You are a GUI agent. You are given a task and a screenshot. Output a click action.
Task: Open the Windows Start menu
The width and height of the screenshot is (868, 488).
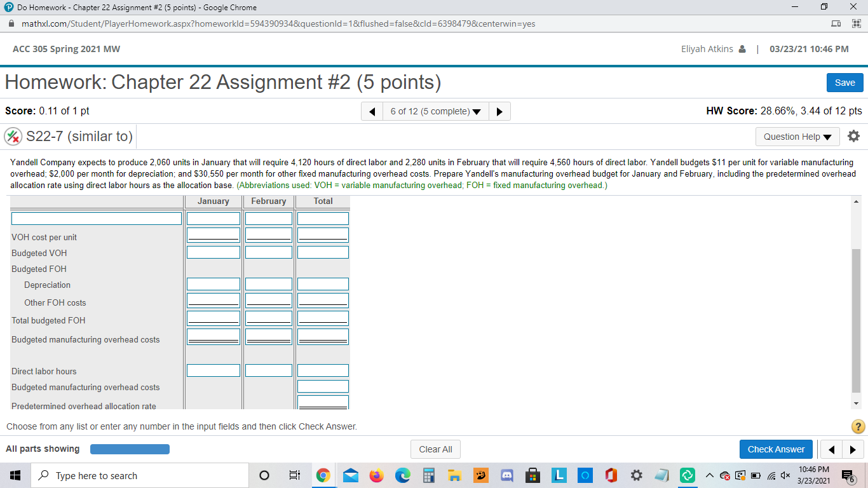(x=15, y=475)
